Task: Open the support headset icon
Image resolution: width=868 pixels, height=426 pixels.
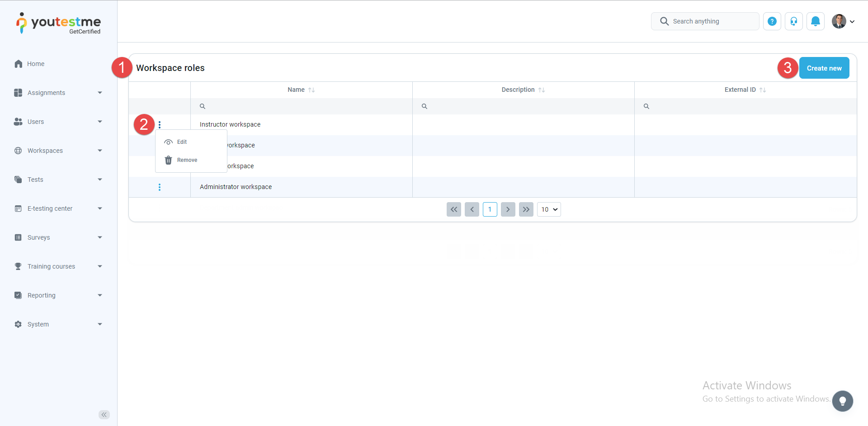Action: 794,21
